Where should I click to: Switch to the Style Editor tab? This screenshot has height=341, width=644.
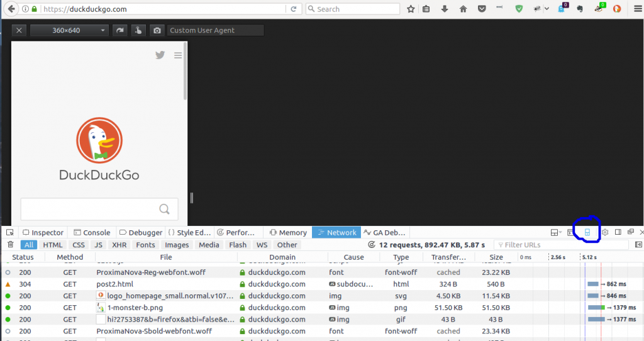pyautogui.click(x=190, y=233)
